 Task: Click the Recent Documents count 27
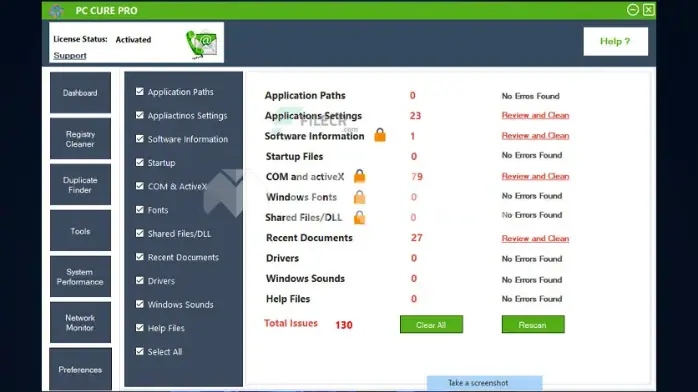pyautogui.click(x=417, y=238)
